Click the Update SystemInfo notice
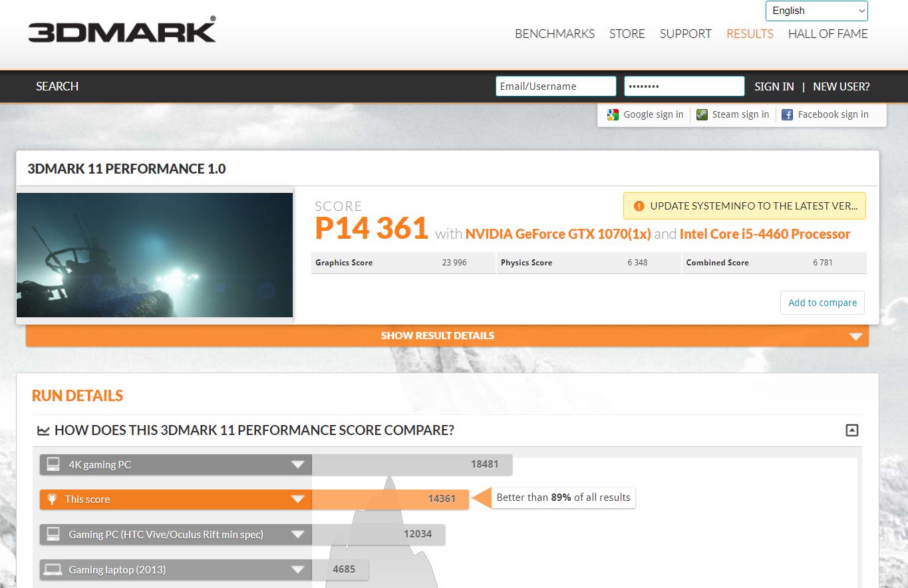This screenshot has width=908, height=588. pyautogui.click(x=744, y=206)
